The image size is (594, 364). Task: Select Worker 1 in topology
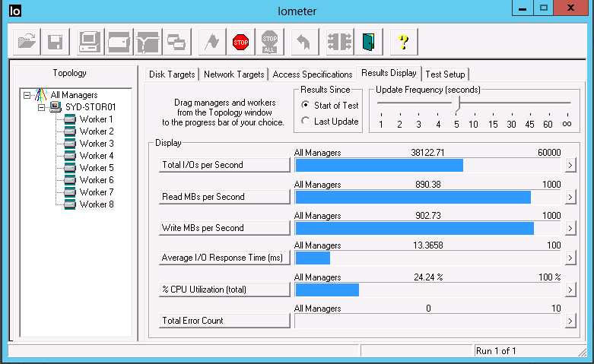[x=89, y=119]
